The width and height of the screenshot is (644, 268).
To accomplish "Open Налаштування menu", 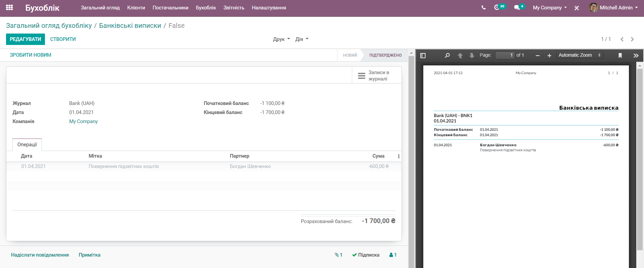I will (269, 7).
